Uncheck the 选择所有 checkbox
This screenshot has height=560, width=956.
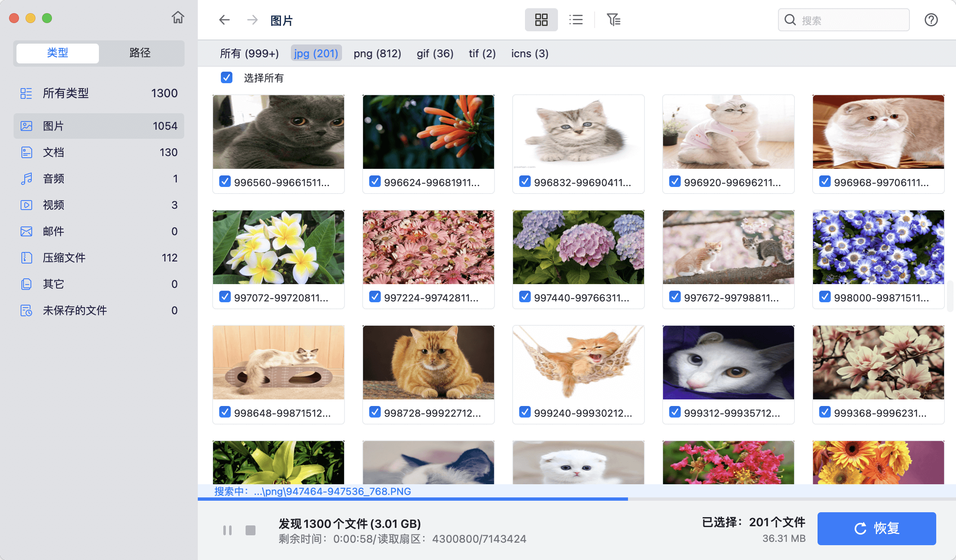click(x=226, y=78)
